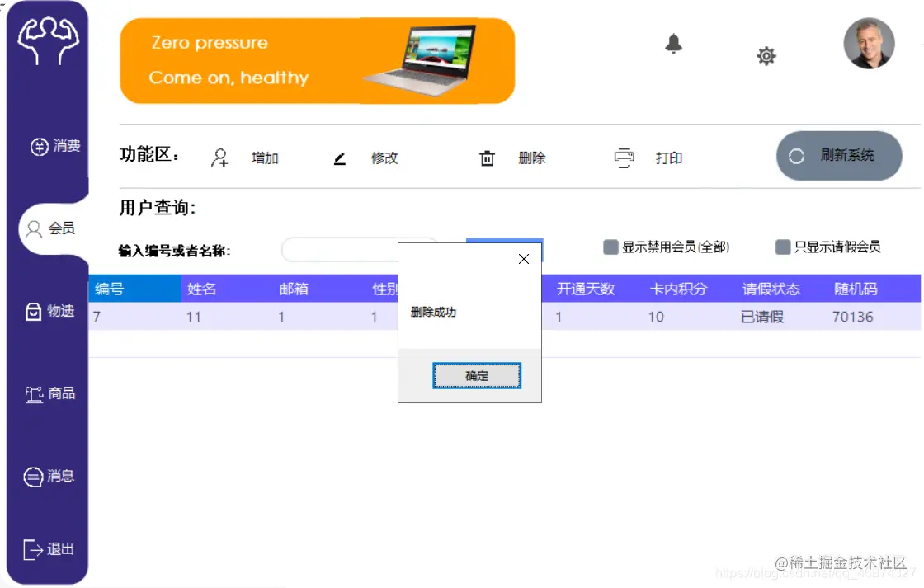Viewport: 924px width, 588px height.
Task: Sort by the 请假状态 column header
Action: pyautogui.click(x=772, y=288)
